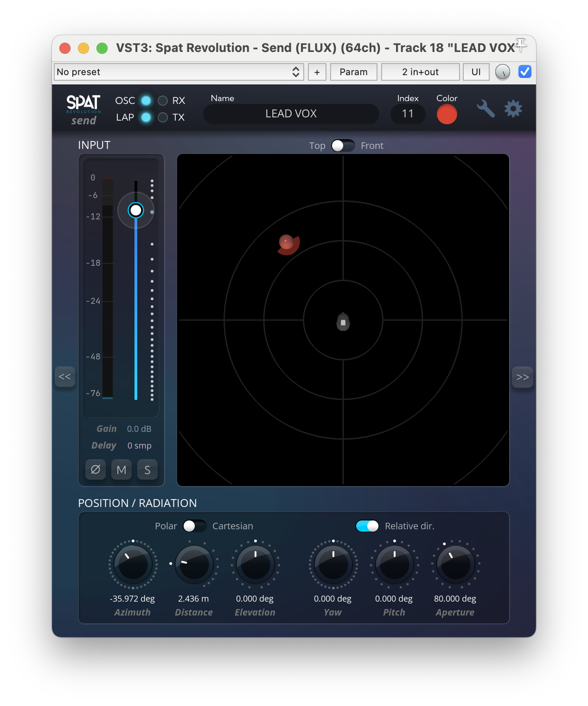
Task: Expand right panel with >> arrow
Action: [x=523, y=377]
